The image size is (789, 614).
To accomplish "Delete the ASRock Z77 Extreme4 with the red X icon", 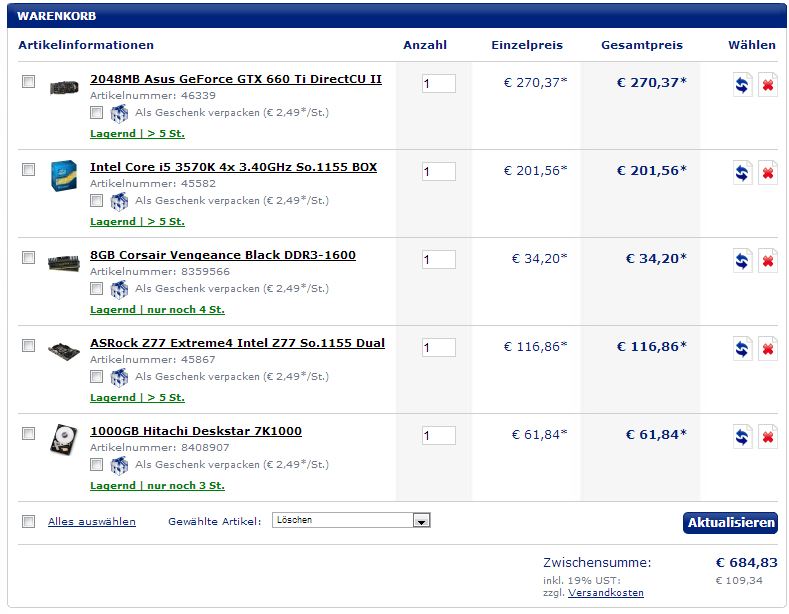I will point(768,349).
